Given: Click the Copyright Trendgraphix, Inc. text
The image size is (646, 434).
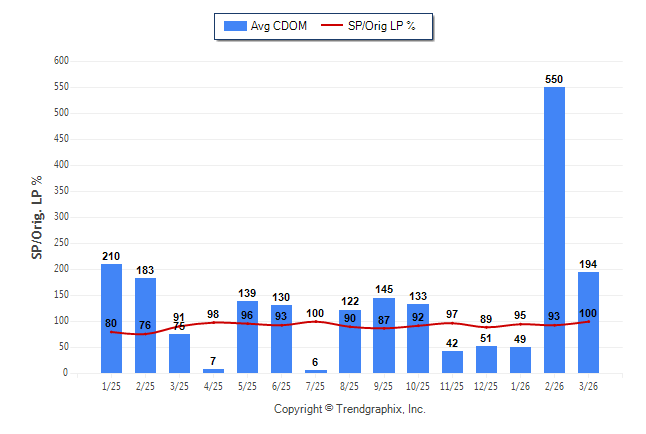Looking at the screenshot, I should (350, 409).
